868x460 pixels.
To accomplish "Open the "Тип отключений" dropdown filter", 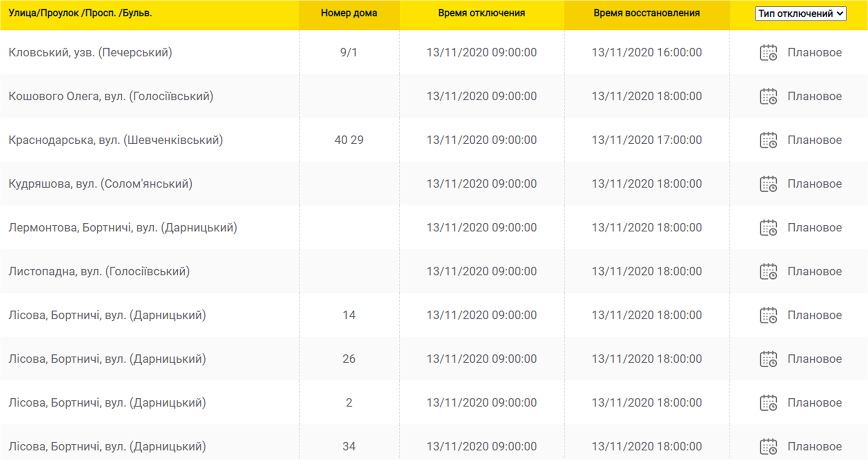I will (x=800, y=14).
